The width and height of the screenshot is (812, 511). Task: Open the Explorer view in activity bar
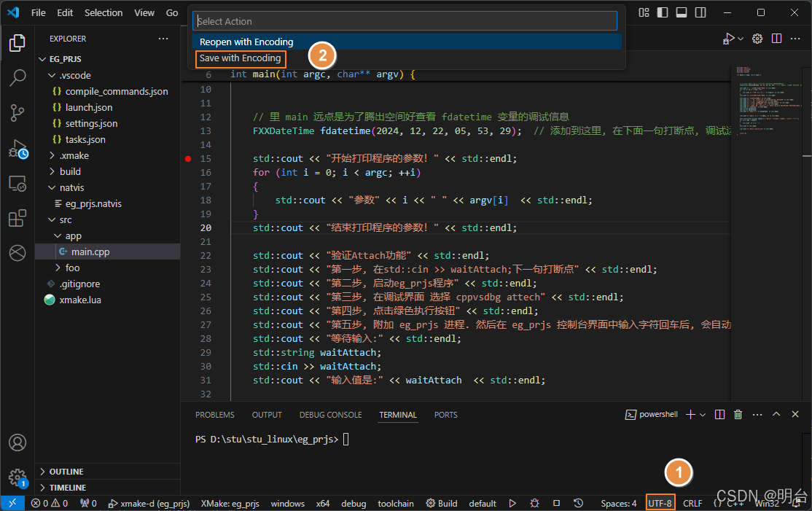point(17,43)
